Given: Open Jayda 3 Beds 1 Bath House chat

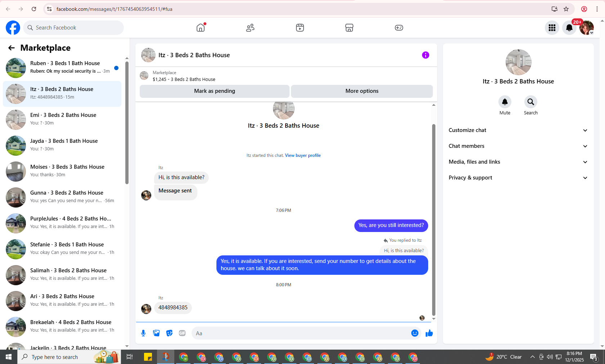Looking at the screenshot, I should (62, 146).
